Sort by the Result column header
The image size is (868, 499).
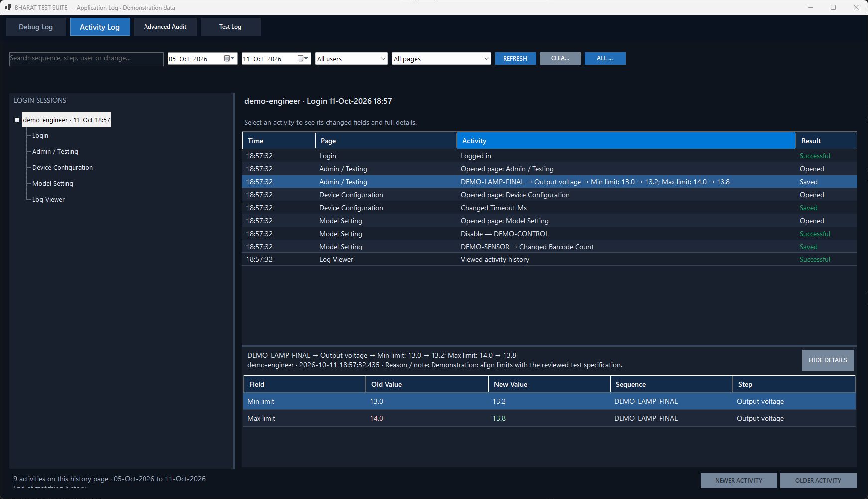[826, 141]
